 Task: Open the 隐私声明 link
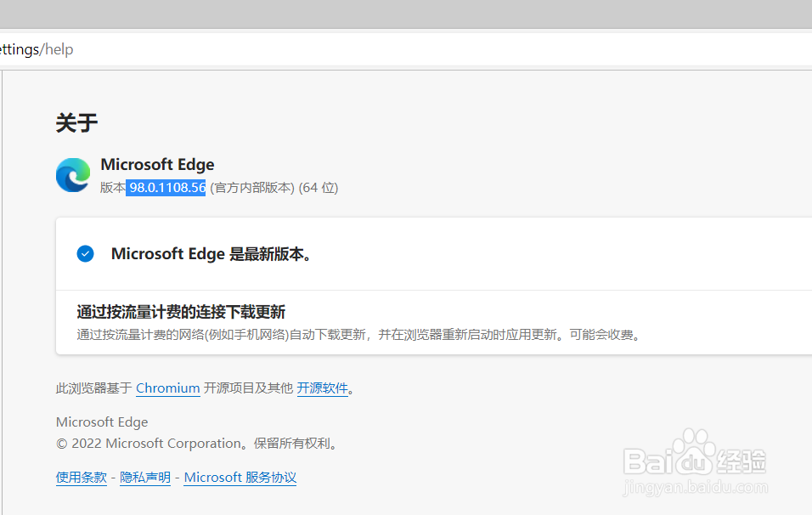(145, 477)
